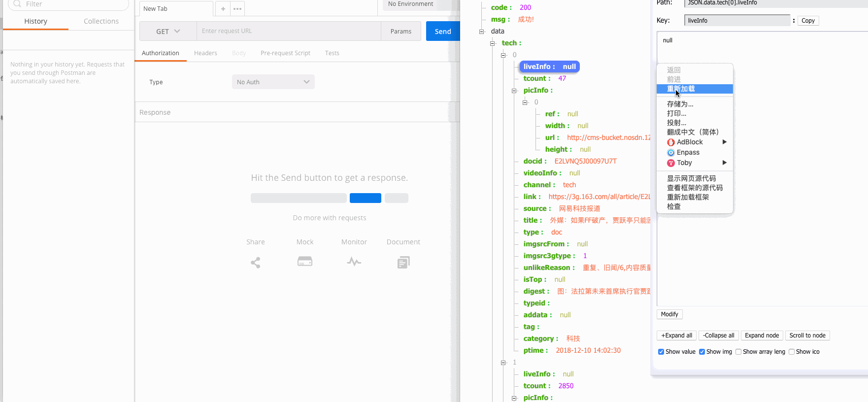Click the AdBlock icon in context menu
This screenshot has height=402, width=868.
tap(671, 142)
